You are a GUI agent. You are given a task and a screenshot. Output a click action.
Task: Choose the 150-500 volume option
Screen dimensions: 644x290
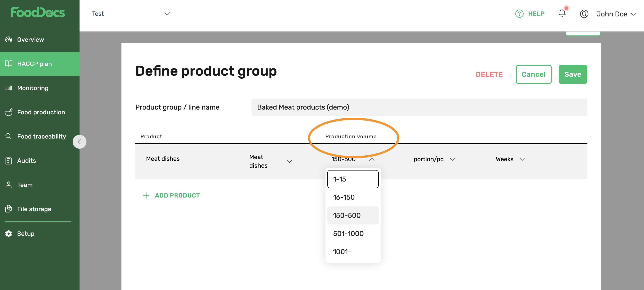(x=353, y=215)
